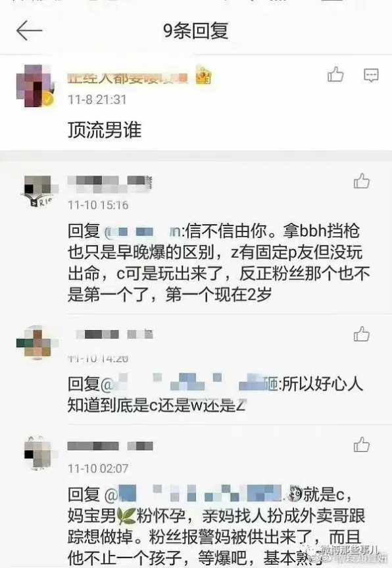
Task: Select the comment text 顶流男谁
Action: [105, 130]
